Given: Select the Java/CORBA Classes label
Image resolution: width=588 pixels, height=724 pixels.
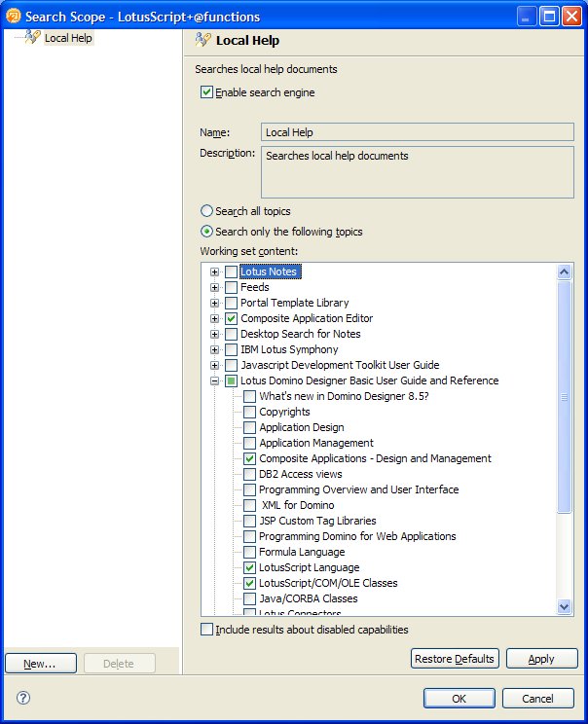Looking at the screenshot, I should (x=308, y=598).
